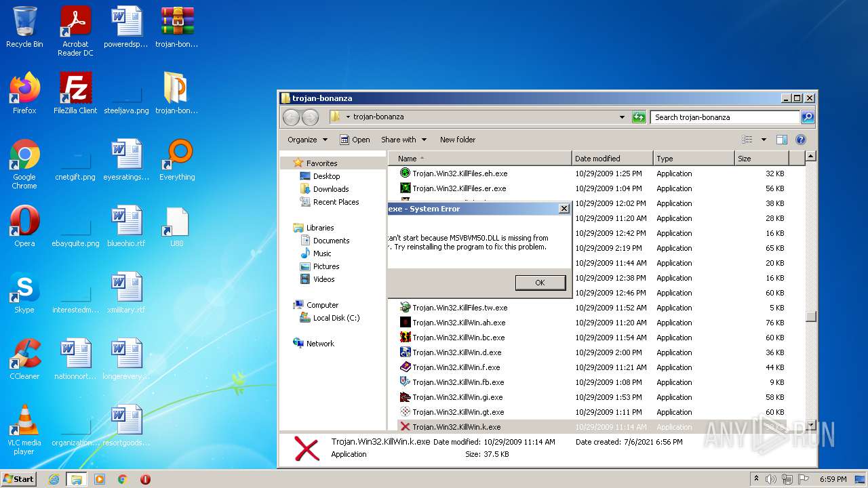The width and height of the screenshot is (868, 488).
Task: Open the change view options arrow
Action: point(764,140)
